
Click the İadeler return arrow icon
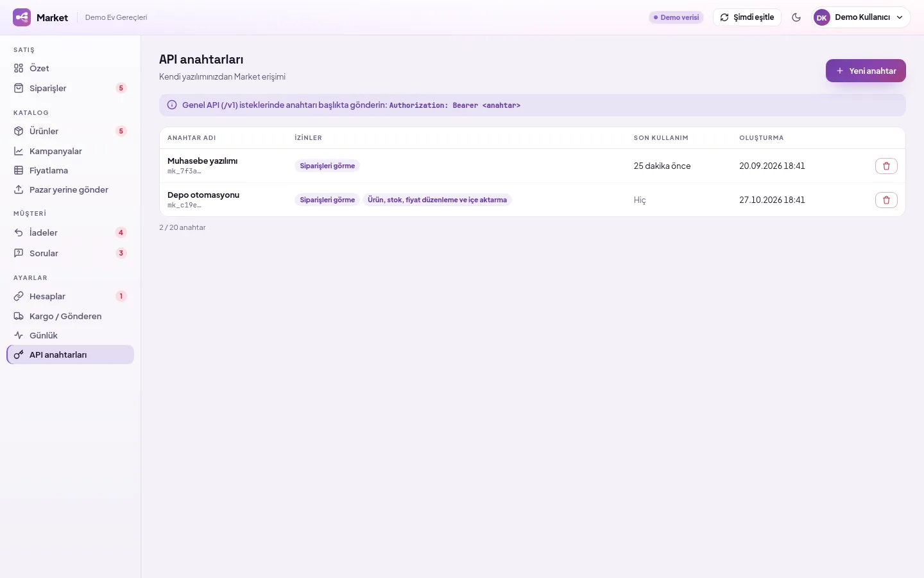pos(19,232)
